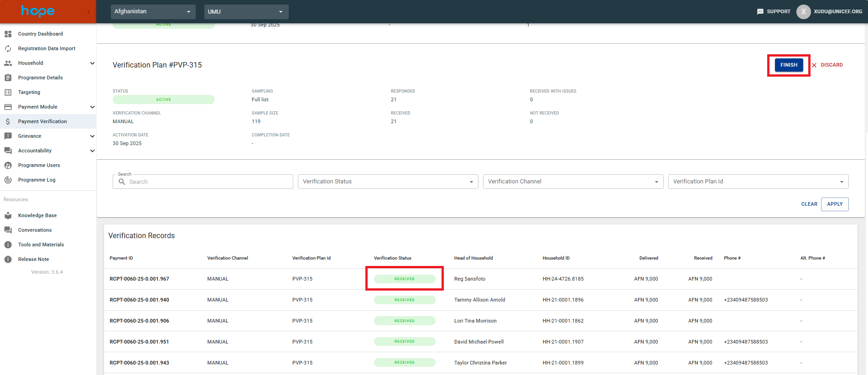The height and width of the screenshot is (375, 868).
Task: Apply the verification record filters
Action: 834,204
